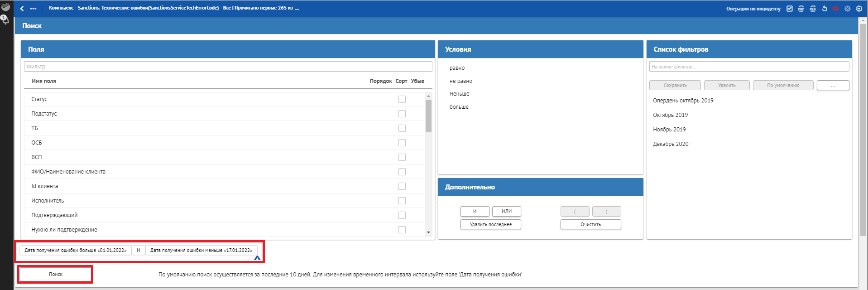Screen dimensions: 868x290
Task: Click the checkmark icon next to PDF export
Action: coord(790,9)
